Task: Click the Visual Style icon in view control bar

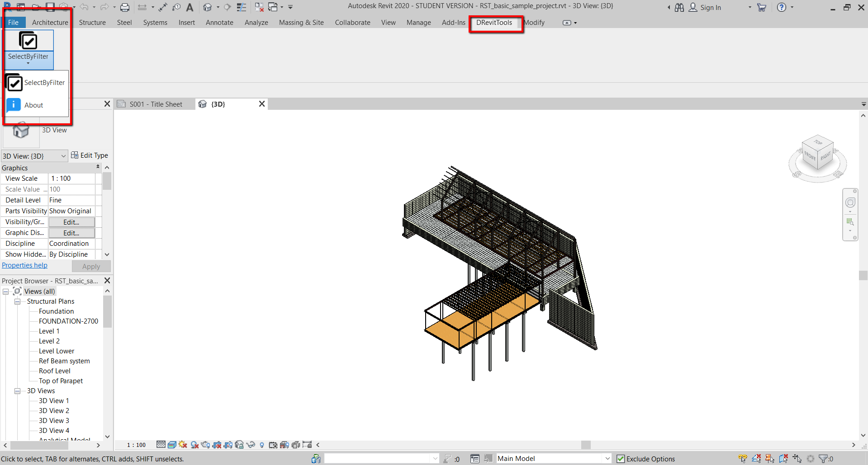Action: 172,445
